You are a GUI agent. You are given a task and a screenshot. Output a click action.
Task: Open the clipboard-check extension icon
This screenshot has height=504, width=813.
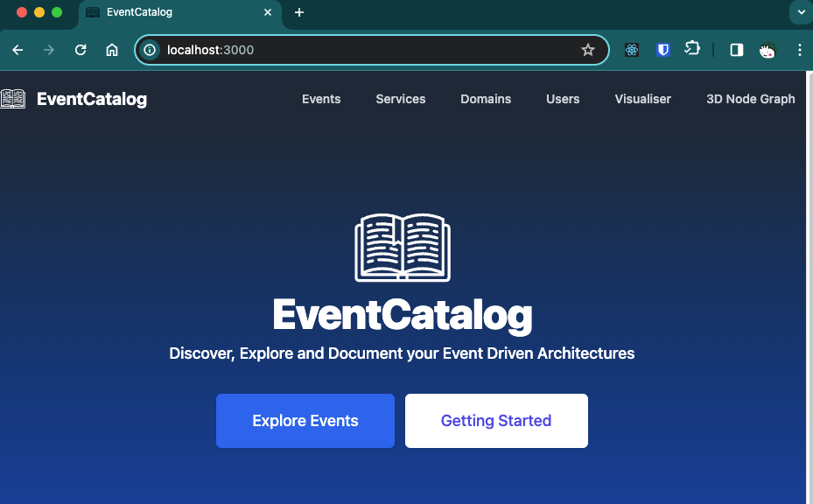(x=692, y=50)
